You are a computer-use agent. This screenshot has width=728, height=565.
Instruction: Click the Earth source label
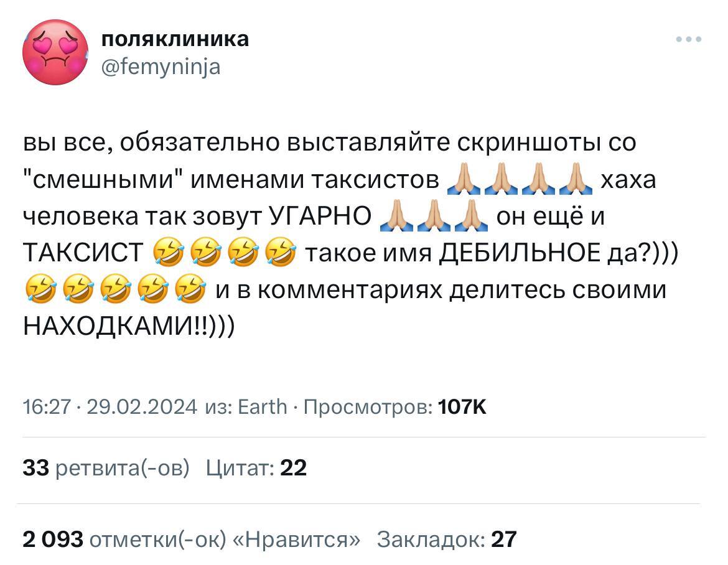click(x=263, y=407)
